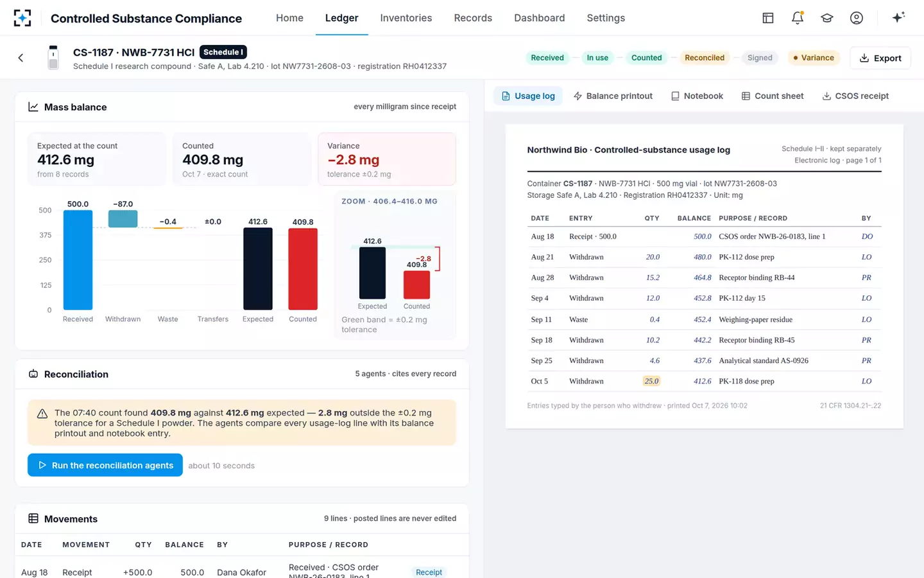This screenshot has width=924, height=578.
Task: Open the layout panel icon
Action: [x=768, y=18]
